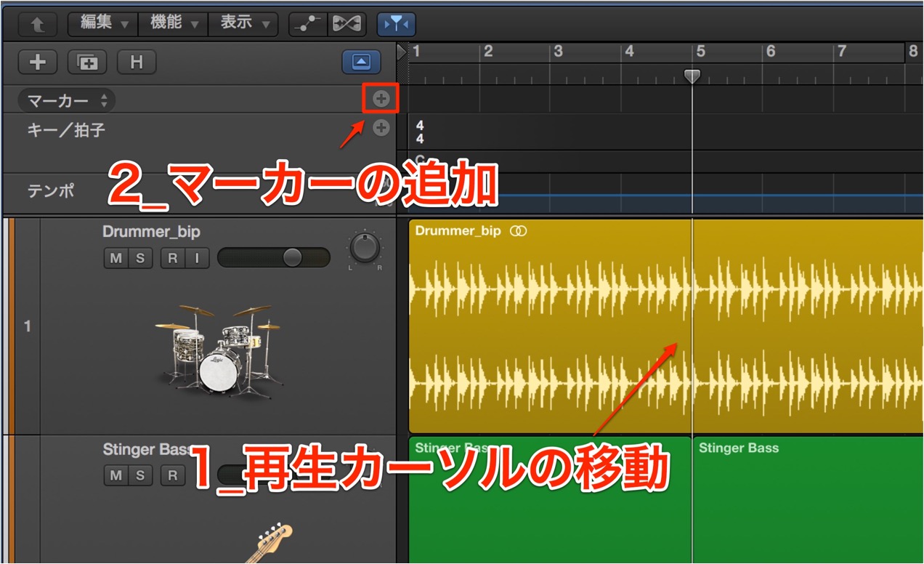Click the Drummer_bip pan knob
Viewport: 924px width, 564px height.
click(365, 249)
